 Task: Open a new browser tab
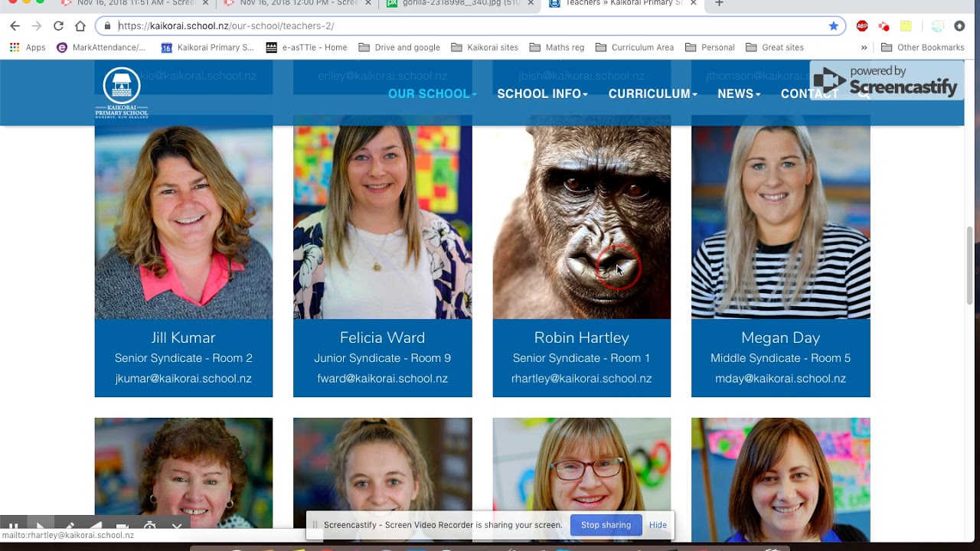coord(719,3)
